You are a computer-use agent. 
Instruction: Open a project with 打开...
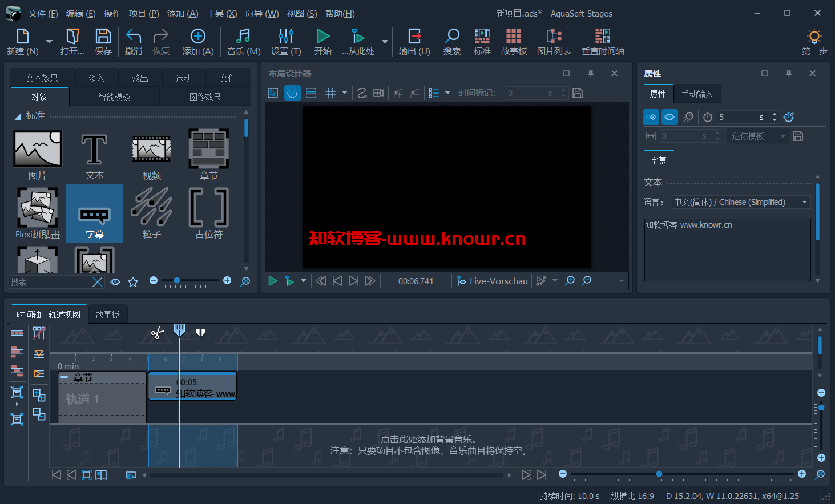click(72, 42)
